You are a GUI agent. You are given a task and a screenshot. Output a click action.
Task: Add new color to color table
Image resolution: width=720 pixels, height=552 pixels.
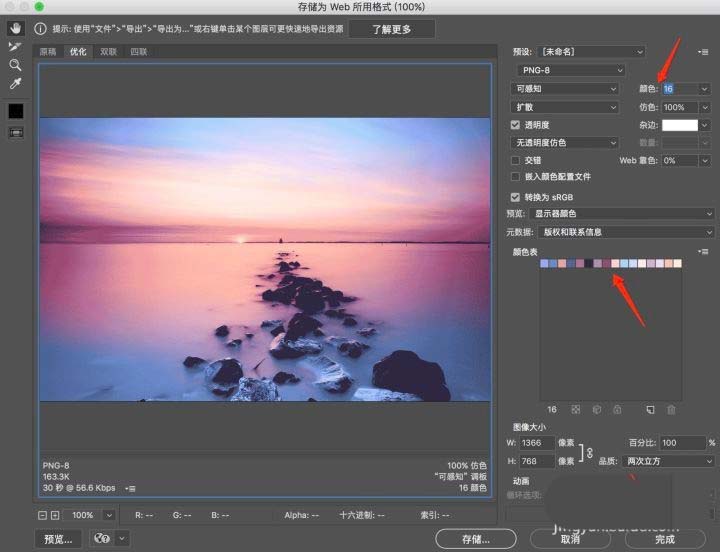tap(650, 409)
